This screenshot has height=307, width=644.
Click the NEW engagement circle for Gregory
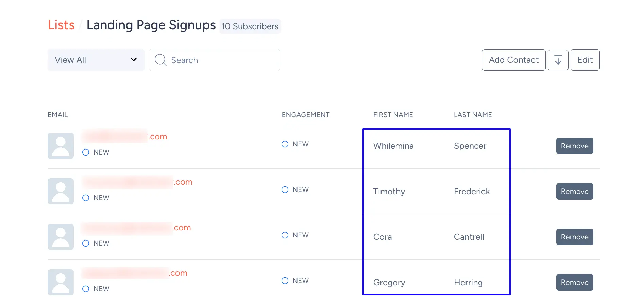click(285, 281)
